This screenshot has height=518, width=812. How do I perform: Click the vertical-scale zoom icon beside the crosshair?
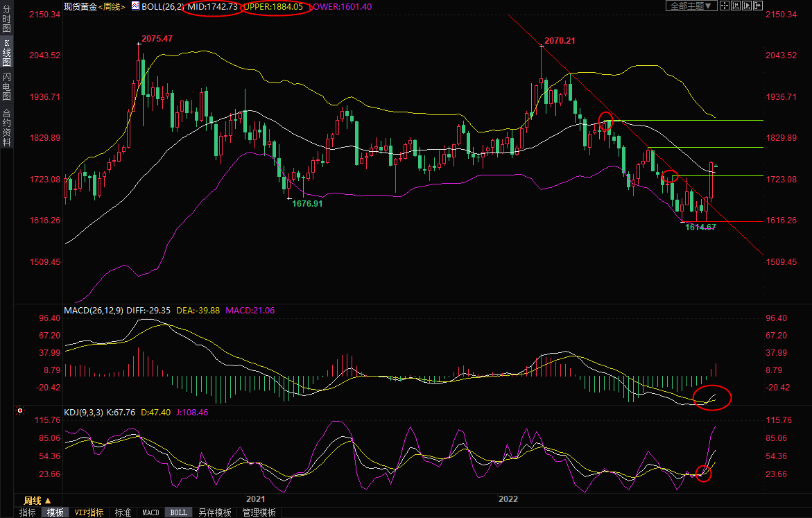click(736, 6)
